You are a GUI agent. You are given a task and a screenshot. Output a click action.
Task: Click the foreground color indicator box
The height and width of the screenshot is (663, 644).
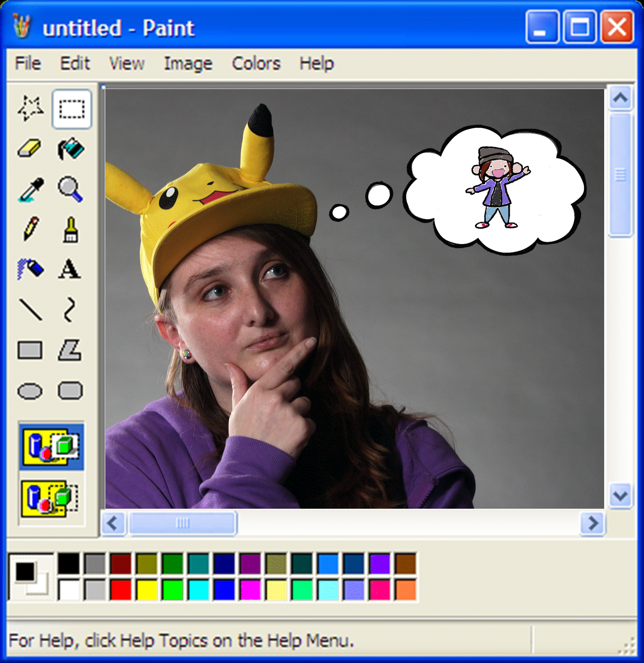coord(25,571)
